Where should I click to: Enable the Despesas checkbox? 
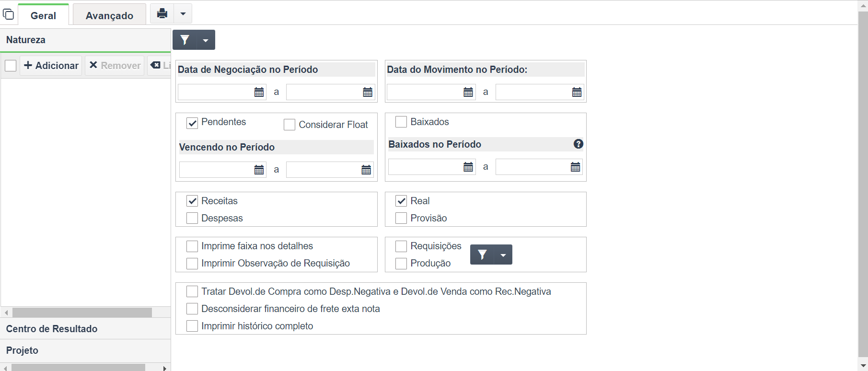click(192, 218)
